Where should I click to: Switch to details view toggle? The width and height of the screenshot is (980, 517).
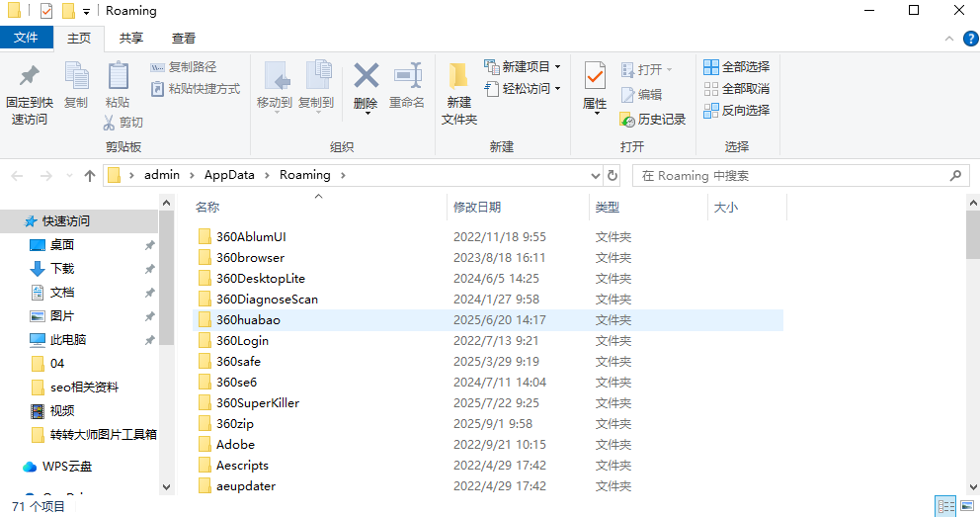pyautogui.click(x=945, y=506)
